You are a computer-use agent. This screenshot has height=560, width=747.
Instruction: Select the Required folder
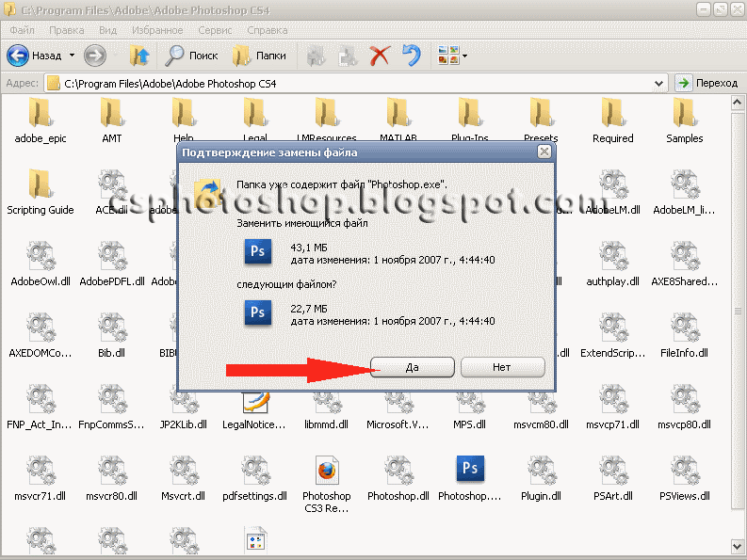pyautogui.click(x=612, y=120)
